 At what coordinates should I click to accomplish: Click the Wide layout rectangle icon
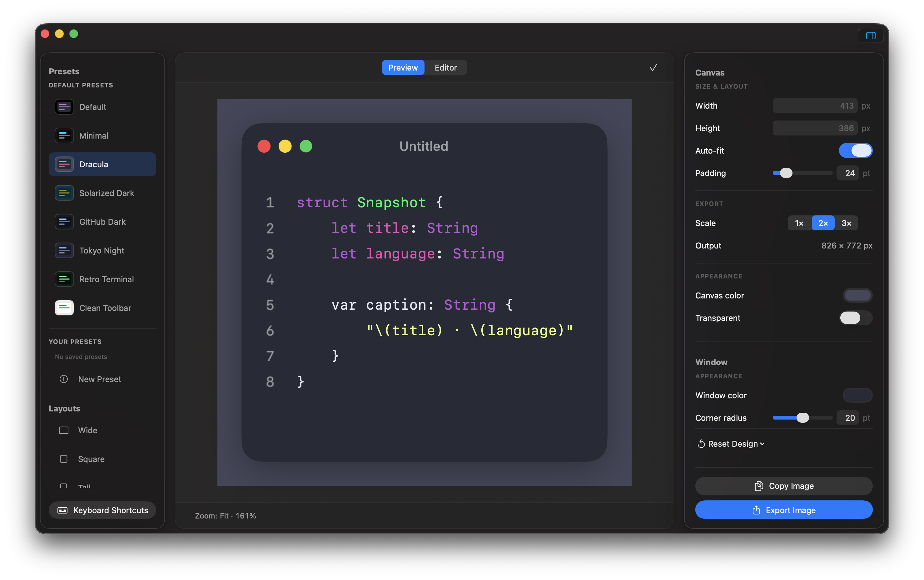click(x=64, y=430)
